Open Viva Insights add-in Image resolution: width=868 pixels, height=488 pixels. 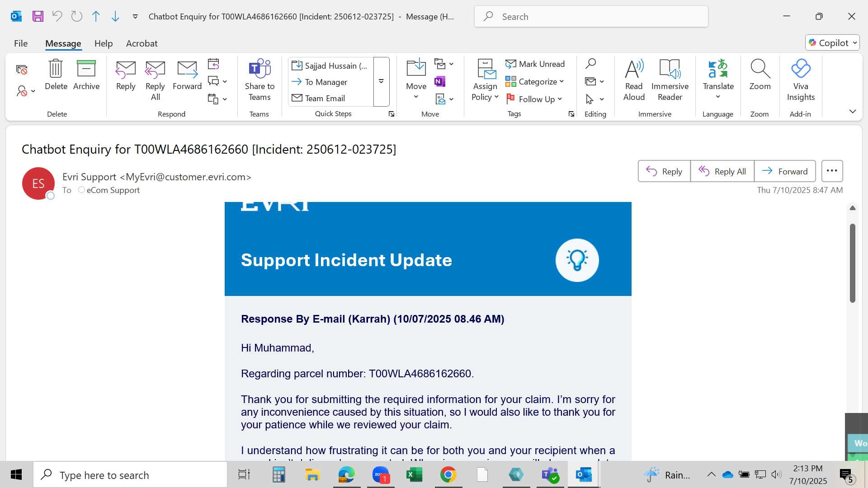tap(801, 80)
